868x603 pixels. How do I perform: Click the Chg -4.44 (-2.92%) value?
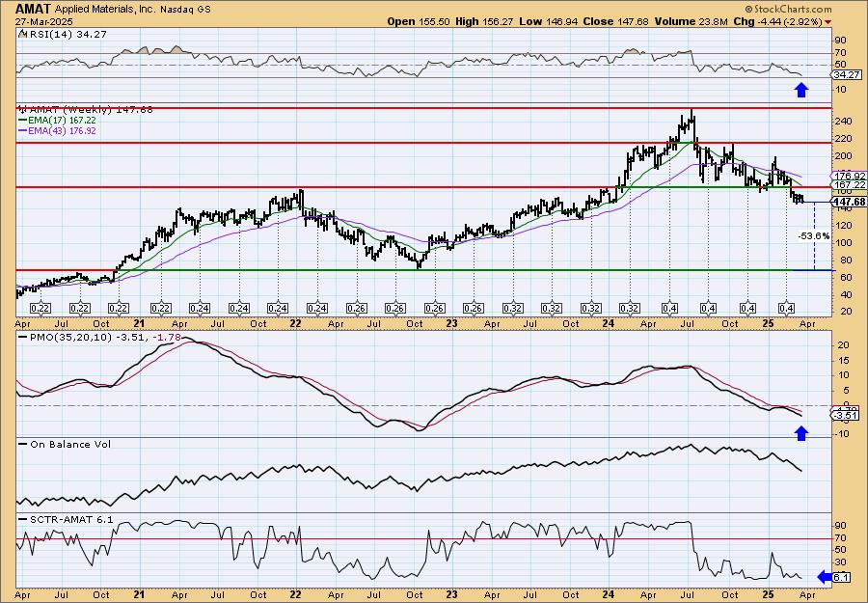point(777,21)
